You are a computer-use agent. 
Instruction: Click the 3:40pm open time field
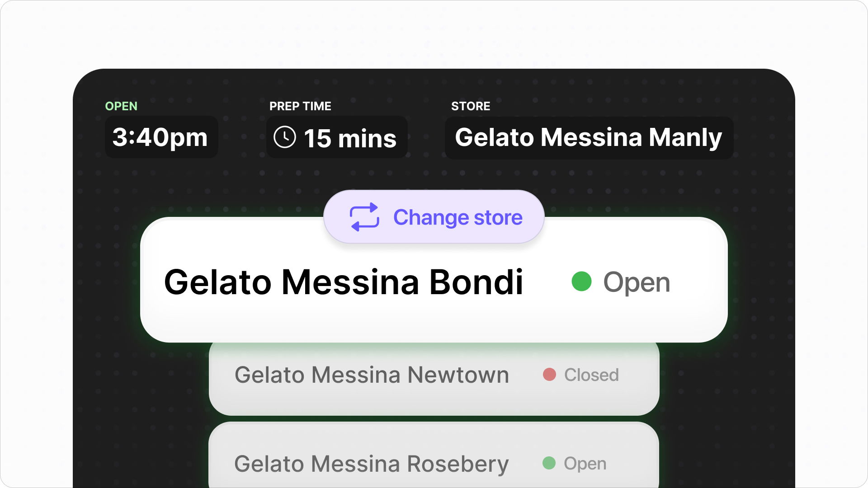tap(160, 137)
